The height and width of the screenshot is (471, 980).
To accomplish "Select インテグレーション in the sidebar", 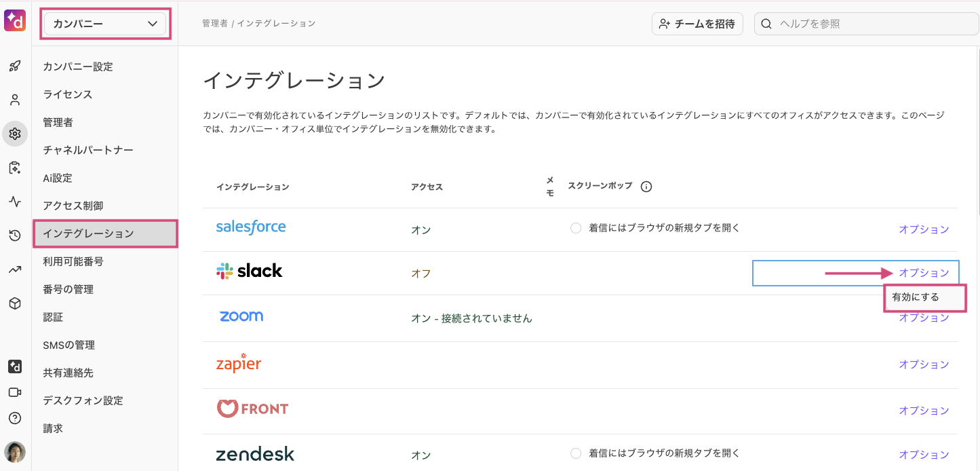I will click(x=105, y=233).
